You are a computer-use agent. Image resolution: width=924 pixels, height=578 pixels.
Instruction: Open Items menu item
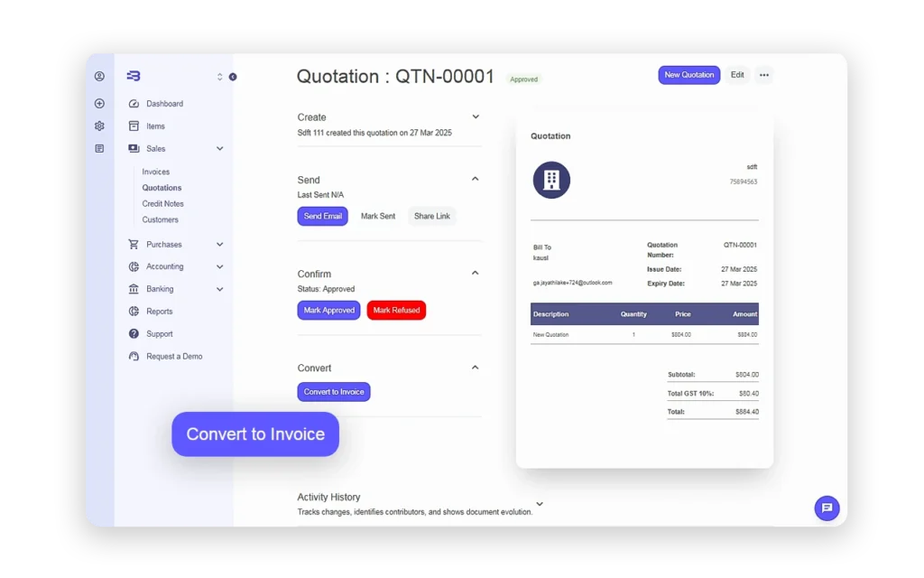pyautogui.click(x=155, y=126)
